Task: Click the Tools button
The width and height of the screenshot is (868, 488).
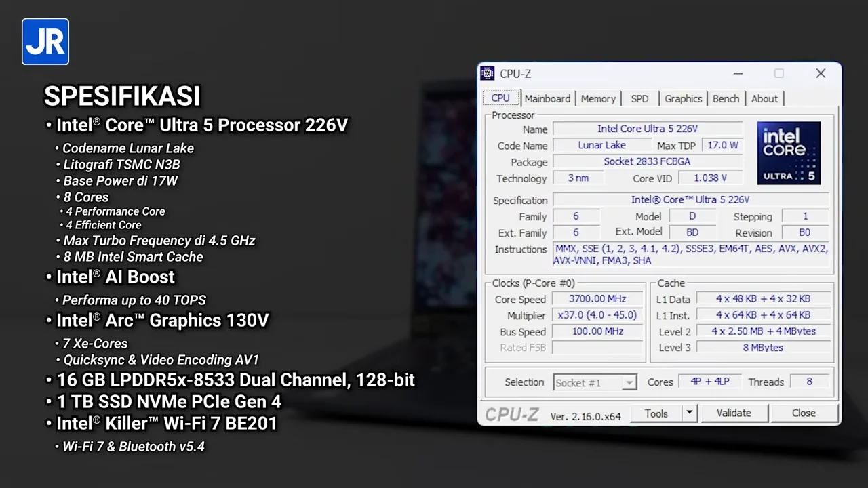Action: [656, 413]
